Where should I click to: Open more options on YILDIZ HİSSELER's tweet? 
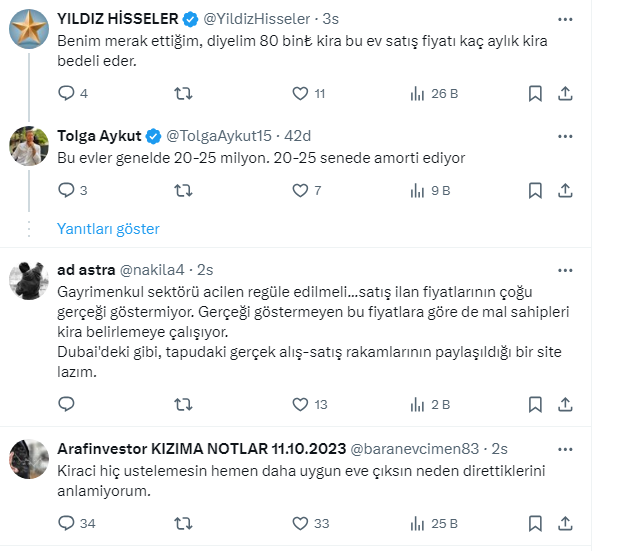pyautogui.click(x=565, y=18)
